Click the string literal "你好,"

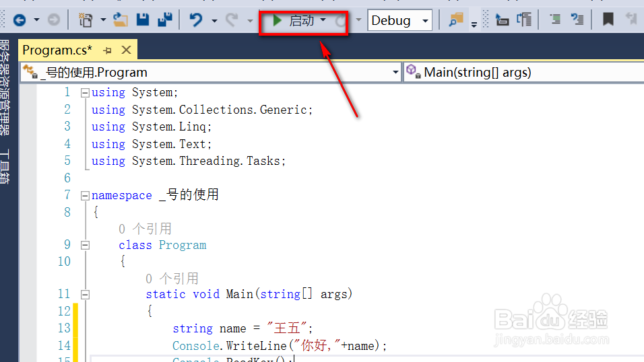(317, 346)
